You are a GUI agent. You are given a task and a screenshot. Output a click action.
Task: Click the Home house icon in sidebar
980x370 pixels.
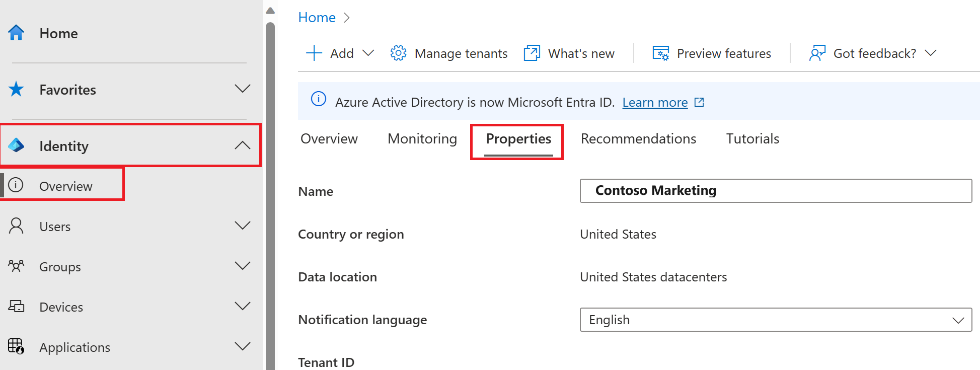click(x=16, y=33)
